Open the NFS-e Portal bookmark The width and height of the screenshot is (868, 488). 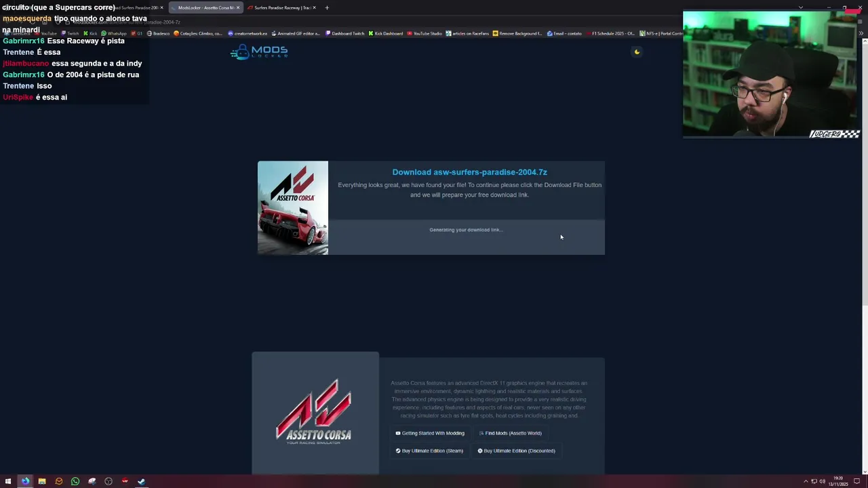[x=662, y=33]
